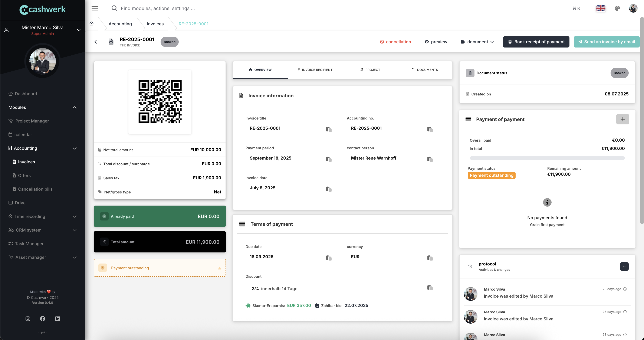Screen dimensions: 644x340
Task: Click the Booked badge in Document status
Action: (619, 73)
